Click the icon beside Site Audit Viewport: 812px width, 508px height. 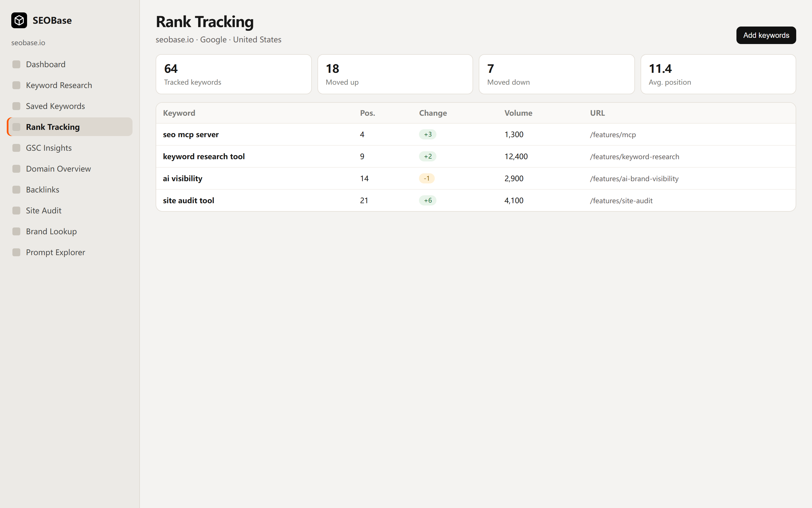pos(16,210)
